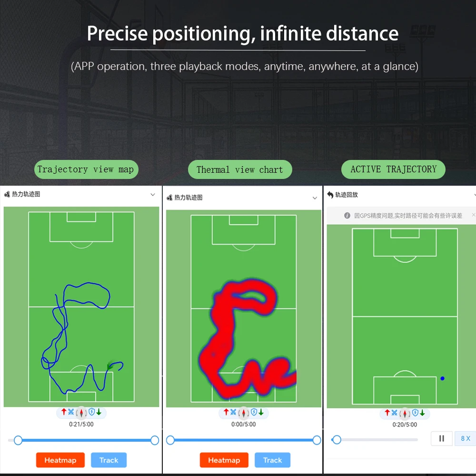Click the red up arrow in left panel
Screen dimensions: 476x476
(64, 412)
